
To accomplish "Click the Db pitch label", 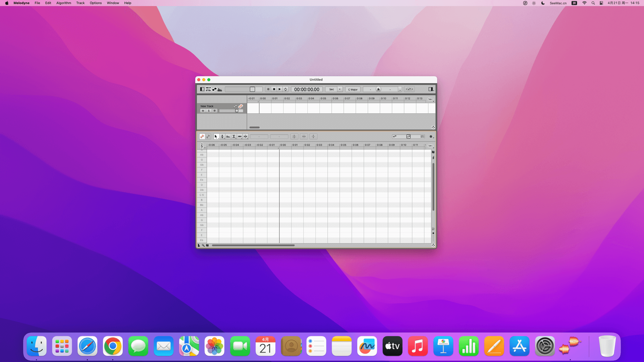I will 202,190.
